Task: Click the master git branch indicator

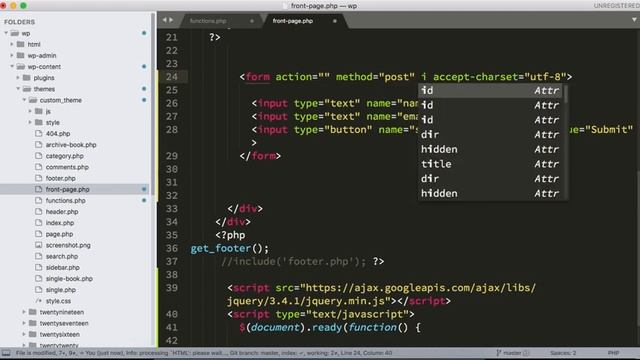Action: tap(512, 353)
